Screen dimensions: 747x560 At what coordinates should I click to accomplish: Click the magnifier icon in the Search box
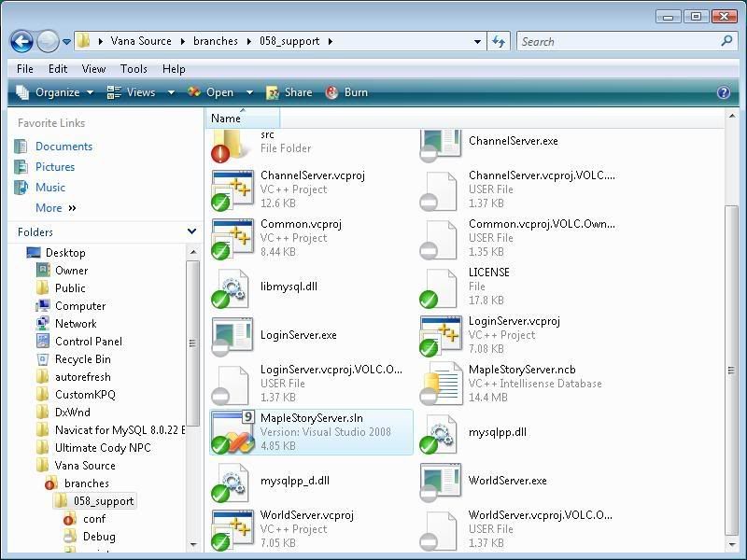[726, 41]
